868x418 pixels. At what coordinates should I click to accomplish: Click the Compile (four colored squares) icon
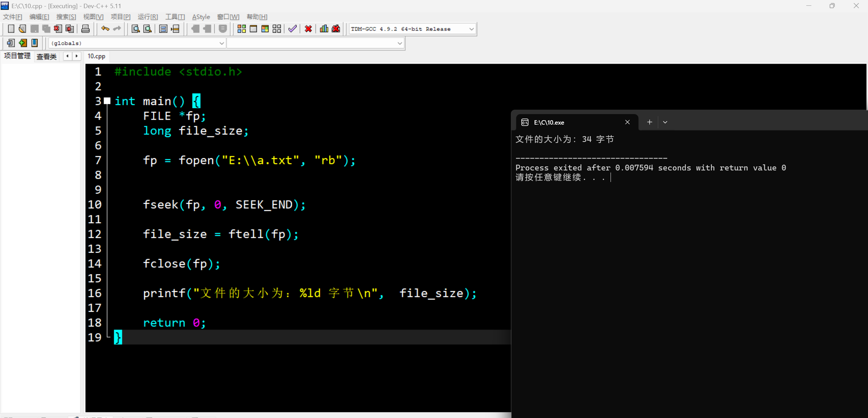(242, 29)
